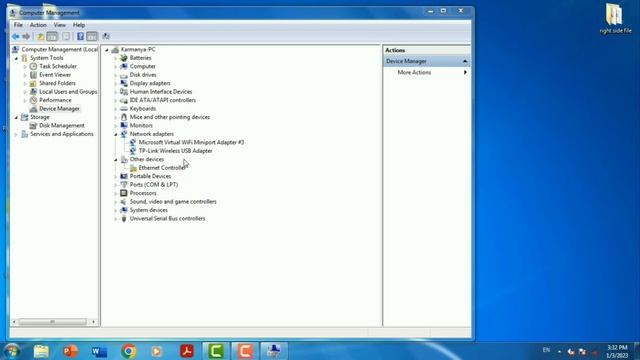Expand the Display adapters category
Viewport: 640px width, 360px height.
[116, 83]
